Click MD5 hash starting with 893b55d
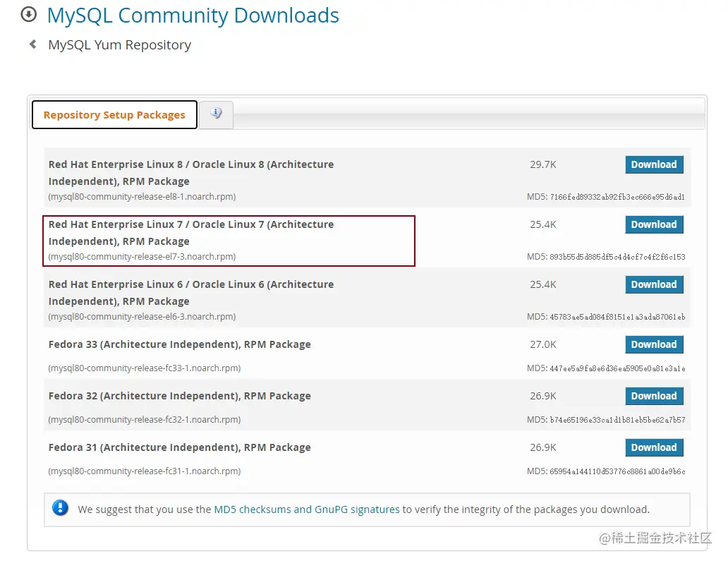Image resolution: width=728 pixels, height=561 pixels. point(617,257)
